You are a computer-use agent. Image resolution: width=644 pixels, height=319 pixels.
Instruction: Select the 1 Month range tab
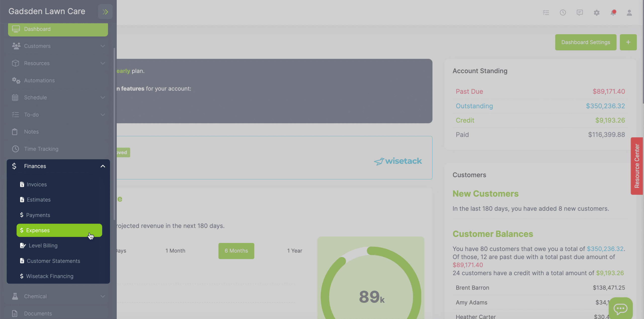(175, 251)
